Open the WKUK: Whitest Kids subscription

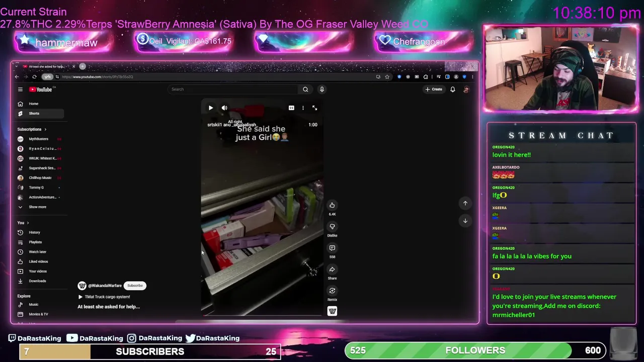(39, 158)
